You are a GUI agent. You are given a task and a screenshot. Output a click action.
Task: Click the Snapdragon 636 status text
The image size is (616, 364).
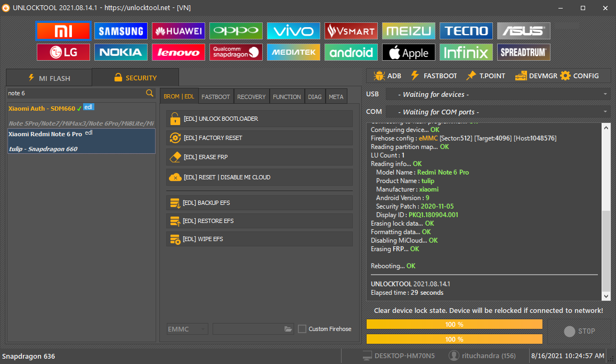pos(28,356)
